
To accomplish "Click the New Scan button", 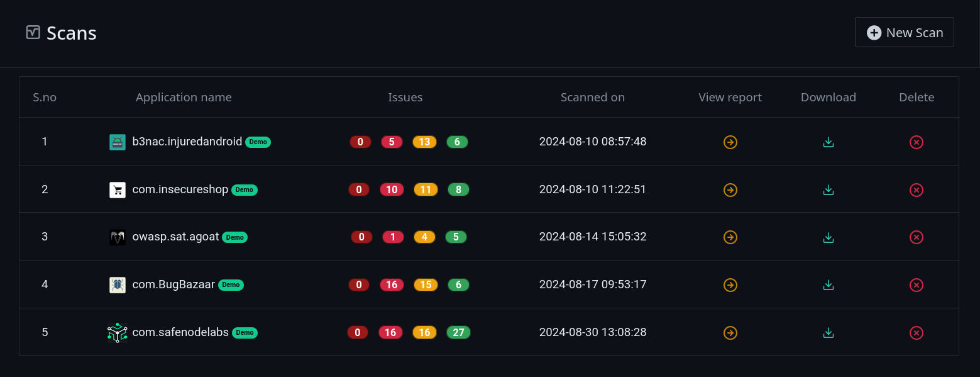I will pos(904,32).
